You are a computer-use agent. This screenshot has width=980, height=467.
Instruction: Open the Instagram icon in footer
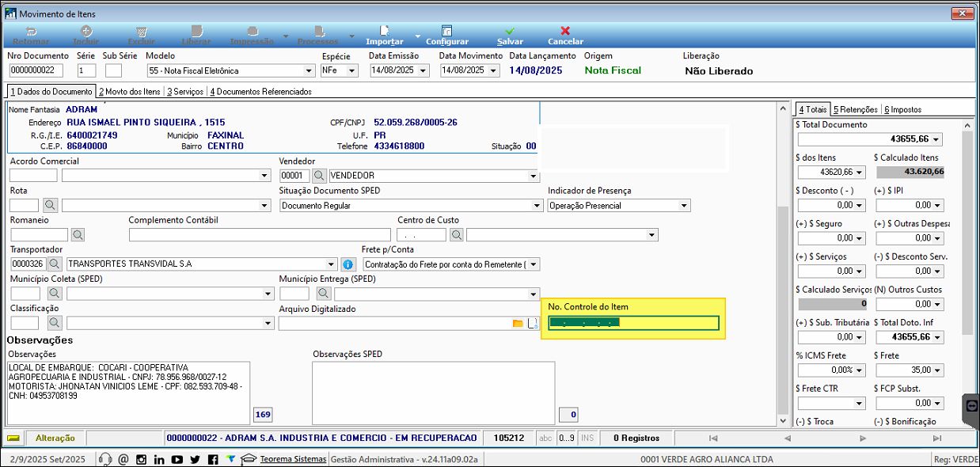(141, 459)
